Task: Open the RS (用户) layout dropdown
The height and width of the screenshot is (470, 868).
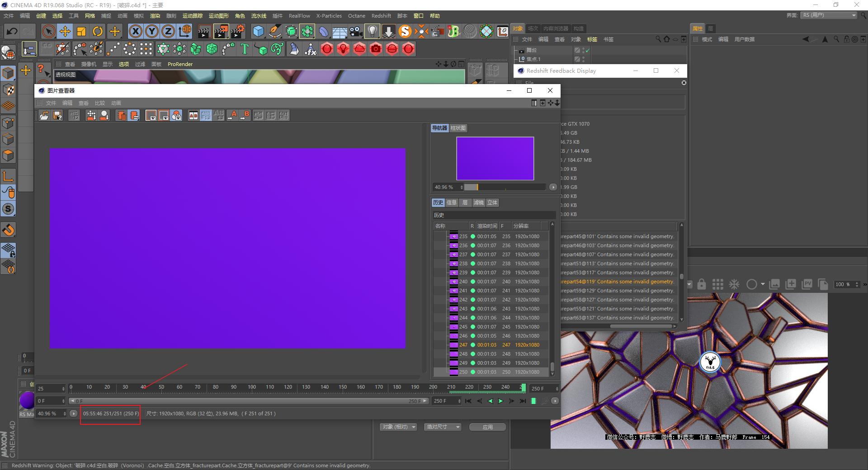Action: click(x=829, y=15)
